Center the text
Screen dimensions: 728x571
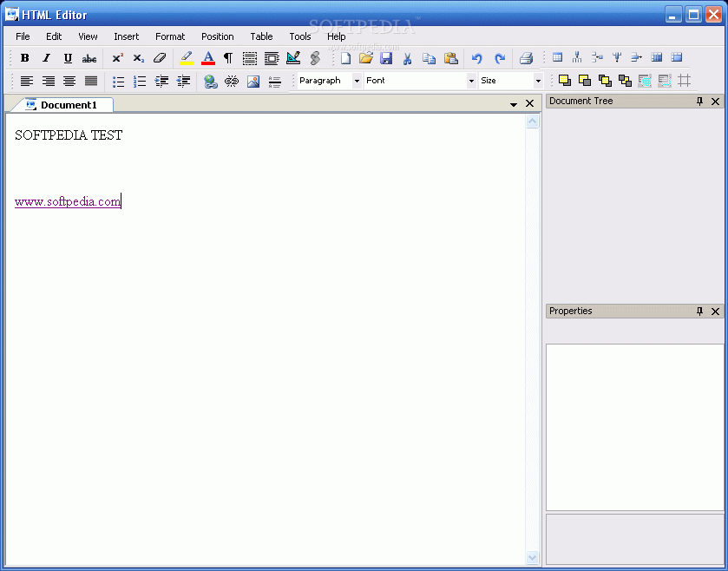(x=69, y=82)
